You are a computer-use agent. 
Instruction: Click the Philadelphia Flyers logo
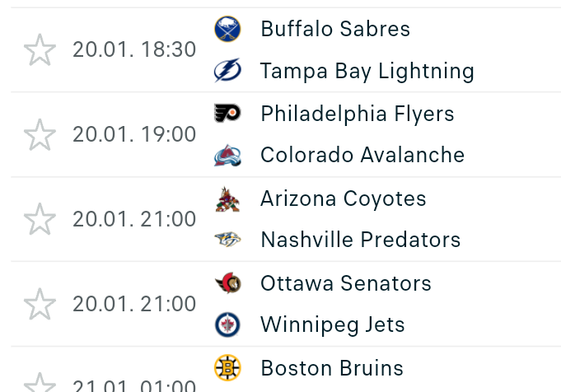[x=227, y=114]
